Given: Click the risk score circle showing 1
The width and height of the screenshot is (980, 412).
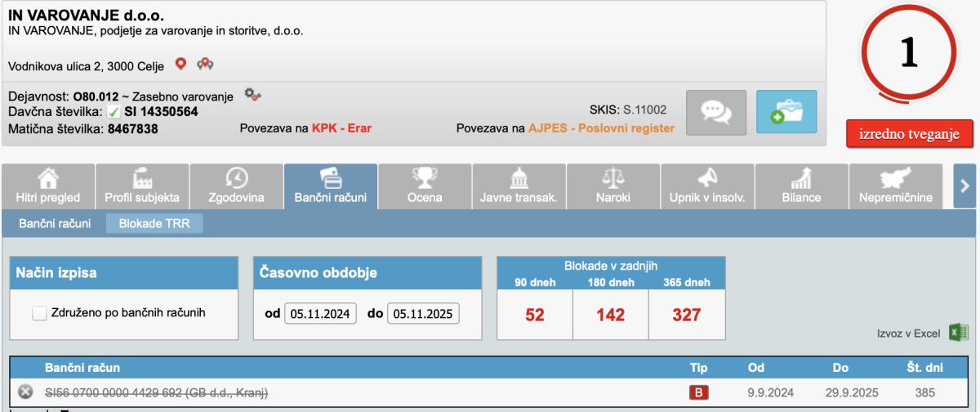Looking at the screenshot, I should 908,53.
